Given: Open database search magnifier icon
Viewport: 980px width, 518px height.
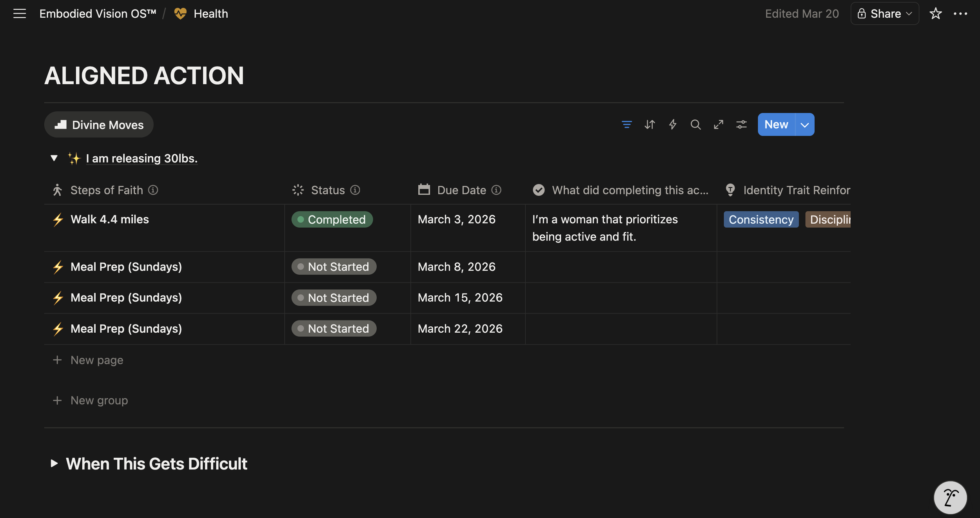Looking at the screenshot, I should (695, 125).
